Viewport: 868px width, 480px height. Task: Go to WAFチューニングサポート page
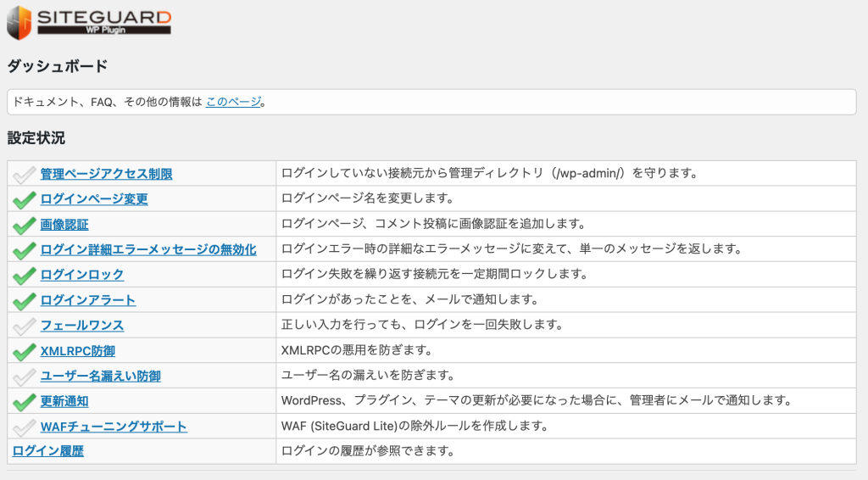[x=114, y=427]
